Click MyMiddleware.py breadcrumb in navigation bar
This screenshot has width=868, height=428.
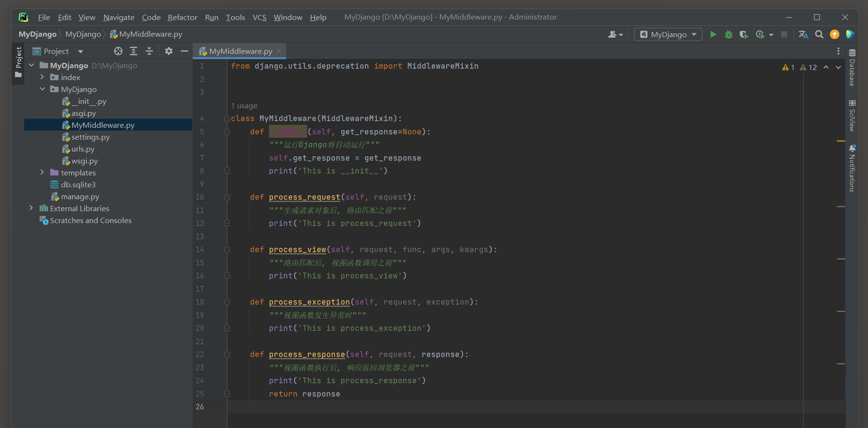[146, 34]
